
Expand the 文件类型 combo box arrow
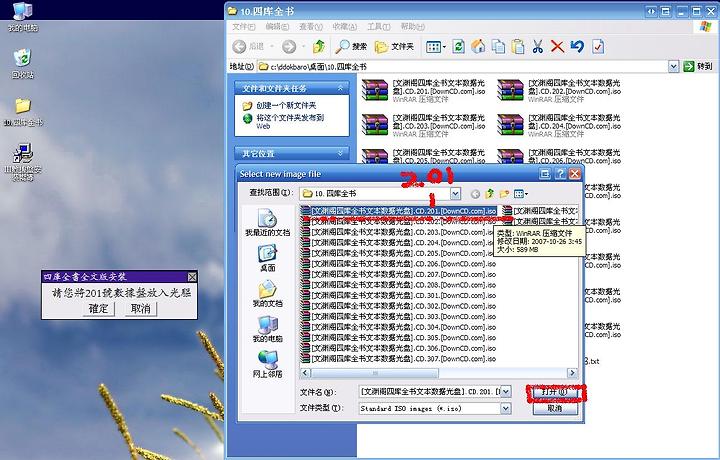tap(505, 408)
